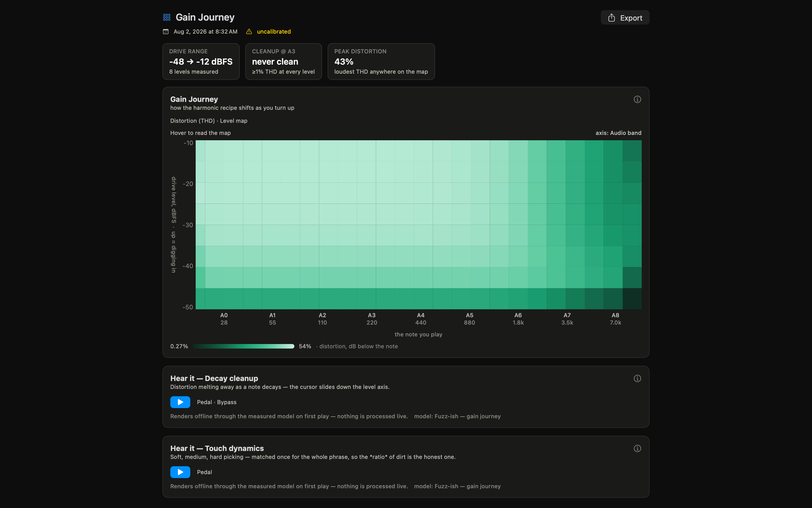Click the 'Aug 2, 2026 at 8:32 AM' timestamp

coord(205,32)
